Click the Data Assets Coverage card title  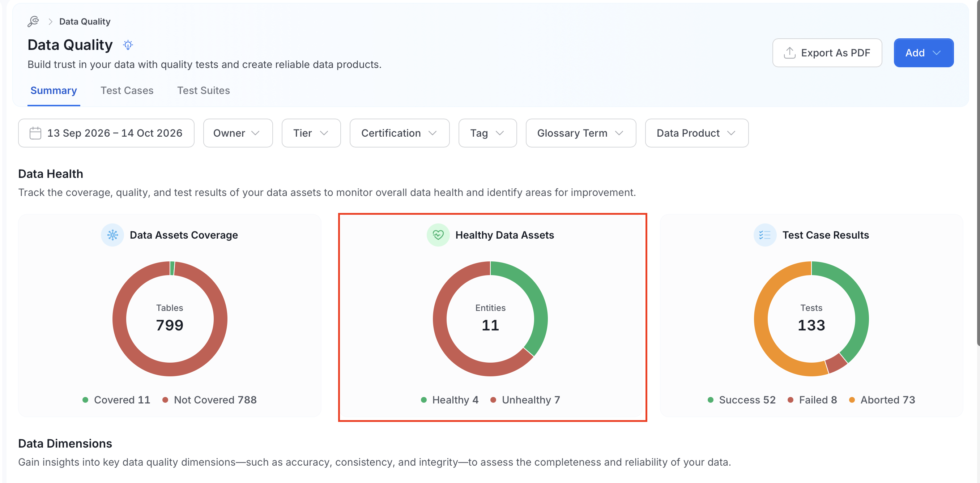click(x=184, y=235)
